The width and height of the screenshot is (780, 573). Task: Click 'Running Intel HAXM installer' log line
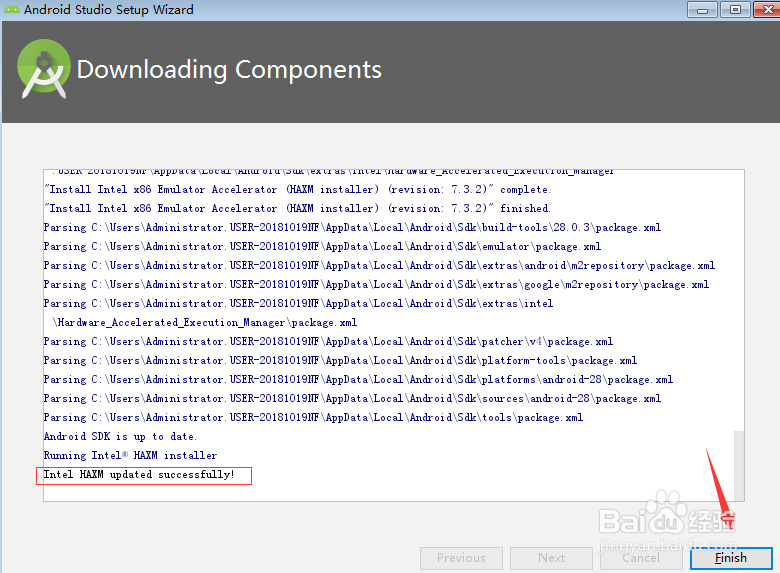coord(130,456)
